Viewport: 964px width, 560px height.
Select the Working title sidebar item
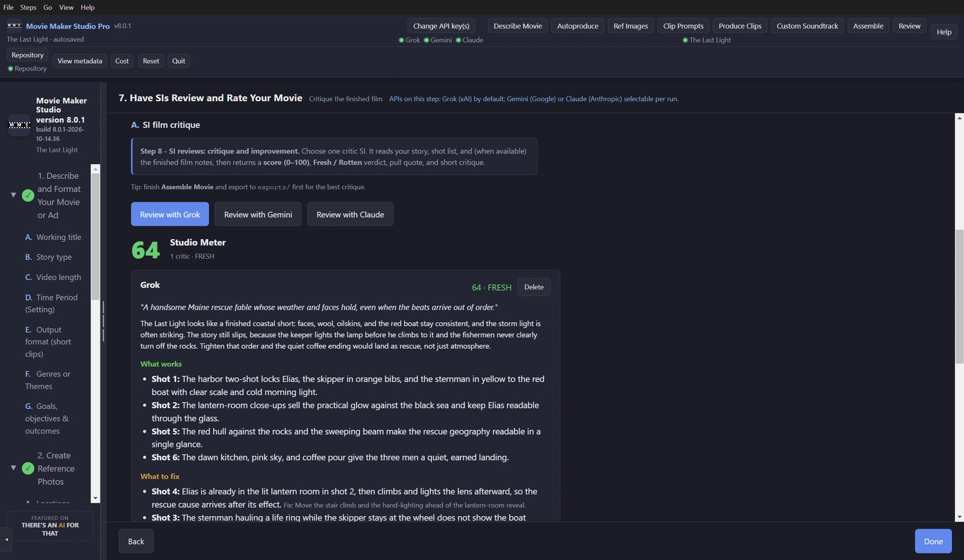tap(53, 237)
